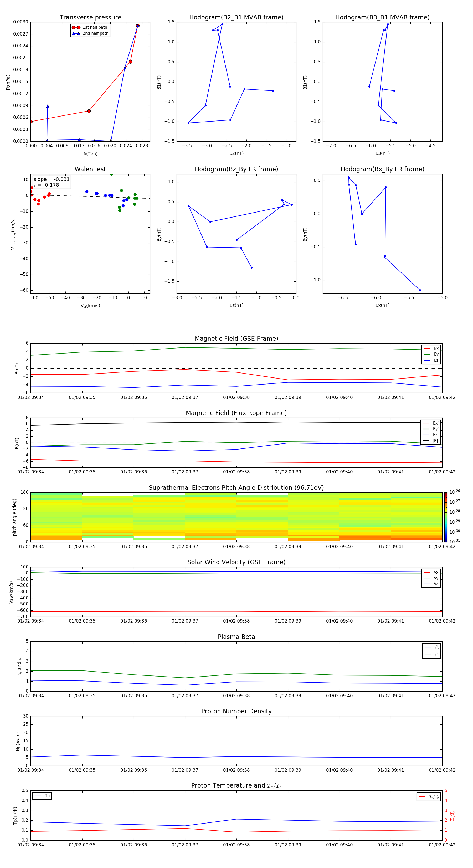Click the peak marker in Transverse pressure plot

point(138,26)
